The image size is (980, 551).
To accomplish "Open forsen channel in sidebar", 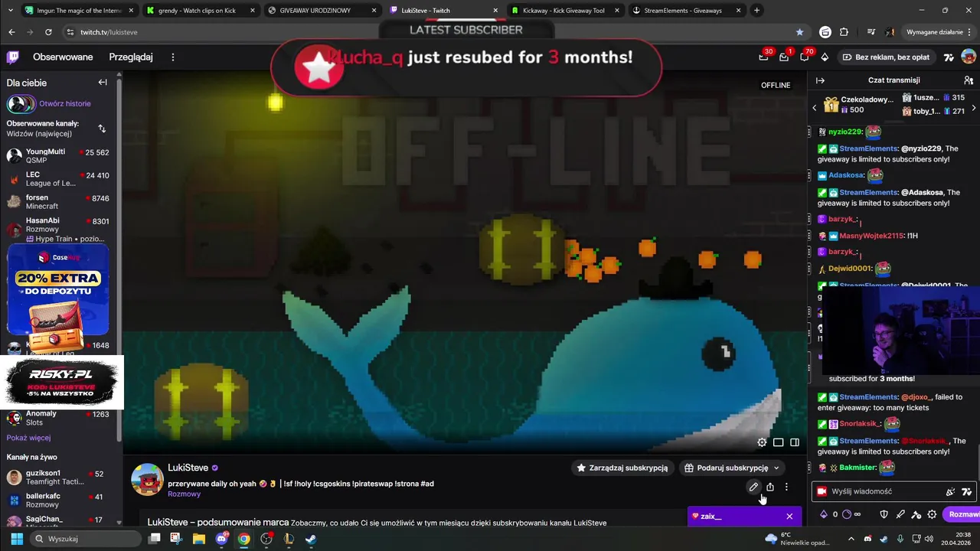I will 58,202.
